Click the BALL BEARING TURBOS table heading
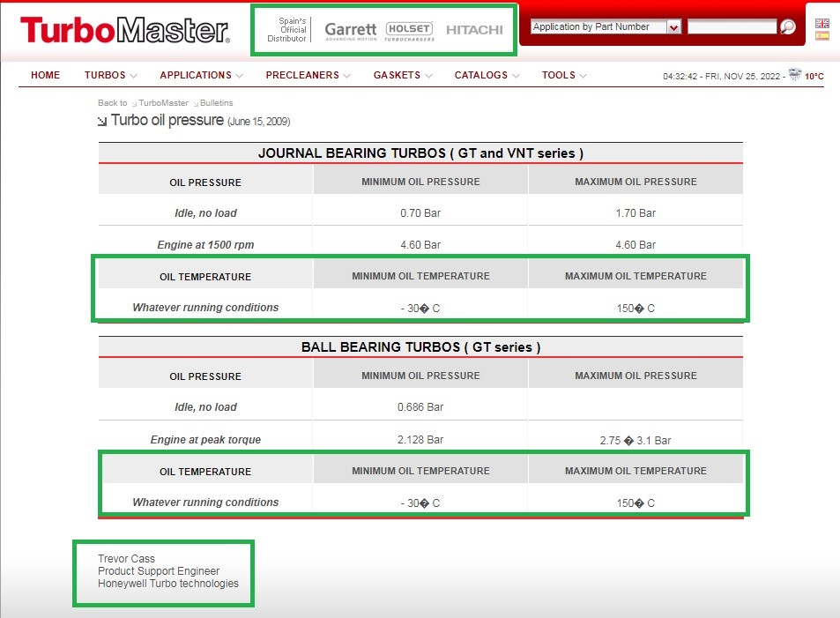This screenshot has width=840, height=618. coord(420,347)
